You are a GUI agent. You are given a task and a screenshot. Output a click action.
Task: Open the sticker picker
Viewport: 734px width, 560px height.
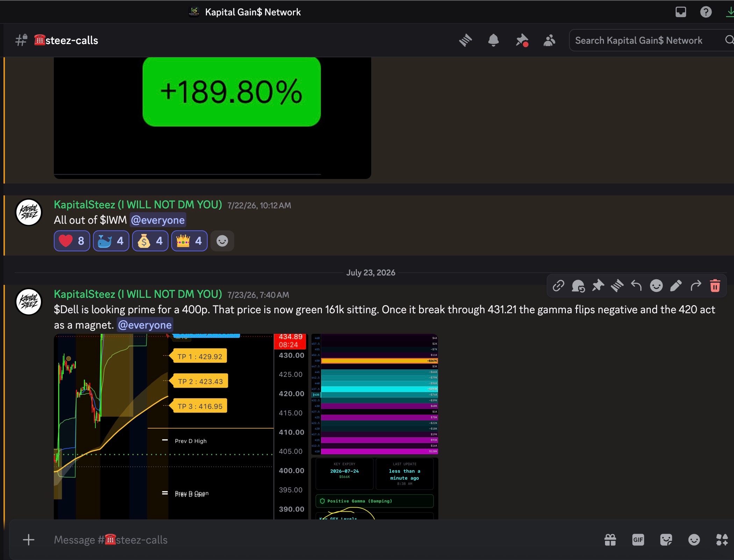(x=666, y=540)
